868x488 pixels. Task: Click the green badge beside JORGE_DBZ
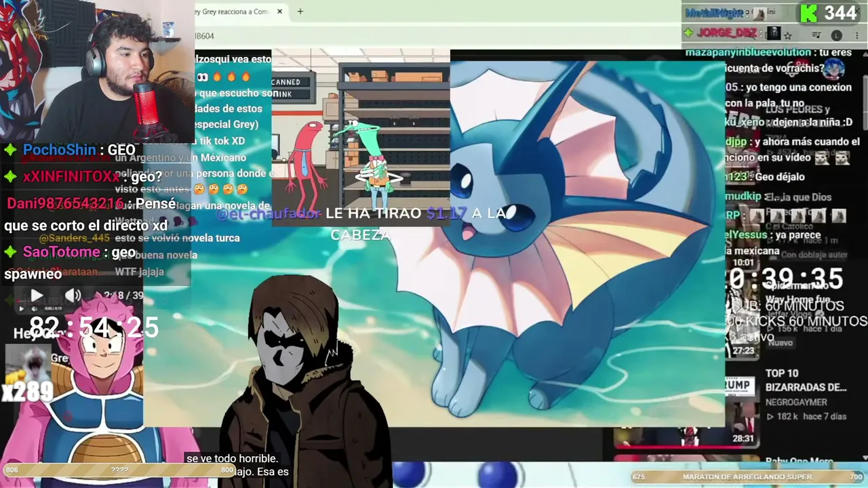click(x=688, y=33)
